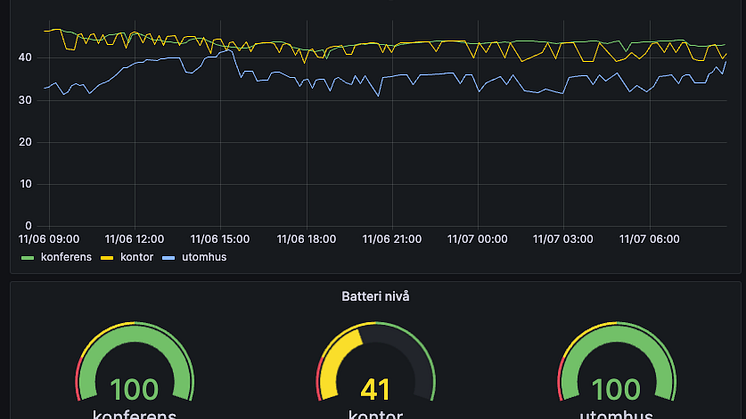Click the 11/06 09:00 time axis label
The width and height of the screenshot is (746, 419).
49,239
